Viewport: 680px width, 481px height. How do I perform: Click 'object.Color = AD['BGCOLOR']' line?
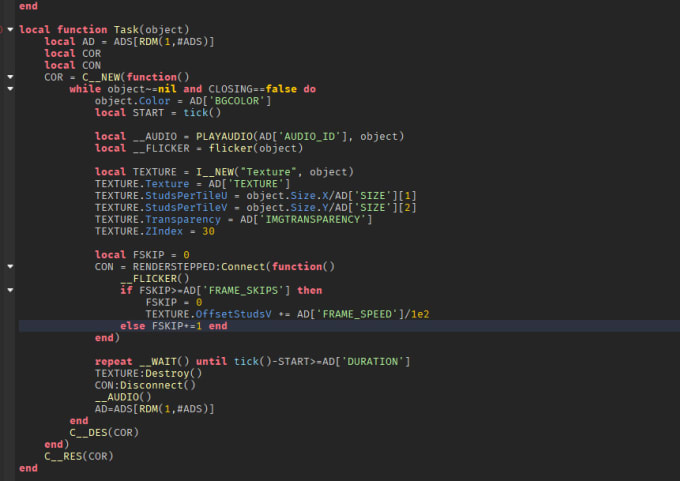coord(183,101)
